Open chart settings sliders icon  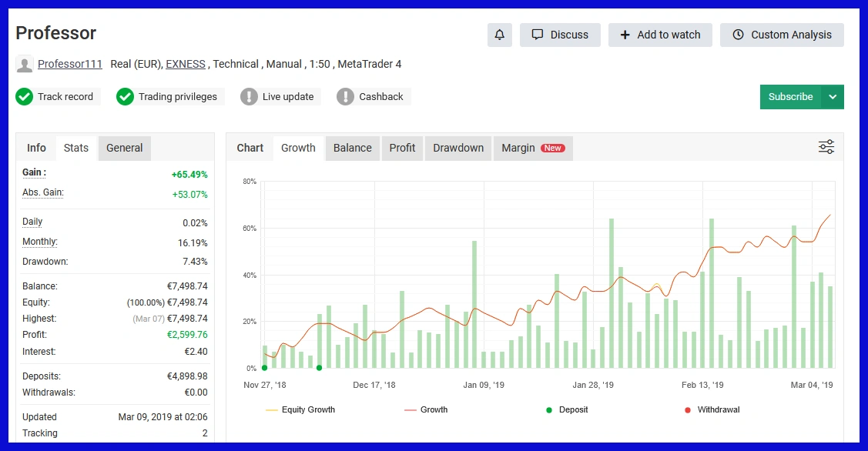click(826, 147)
